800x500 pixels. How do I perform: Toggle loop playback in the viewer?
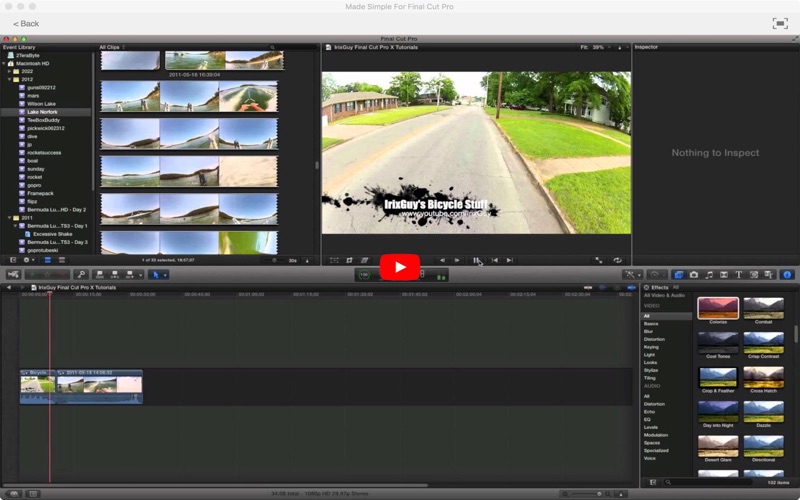click(x=617, y=260)
